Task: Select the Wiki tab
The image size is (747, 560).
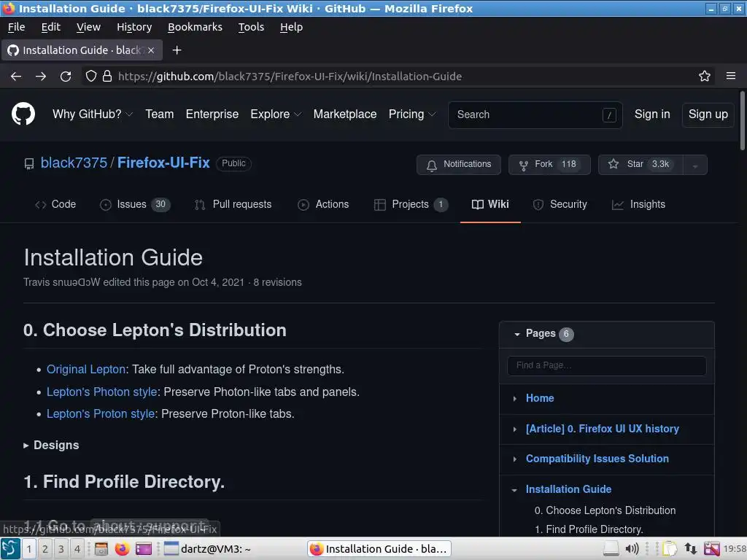Action: (x=490, y=204)
